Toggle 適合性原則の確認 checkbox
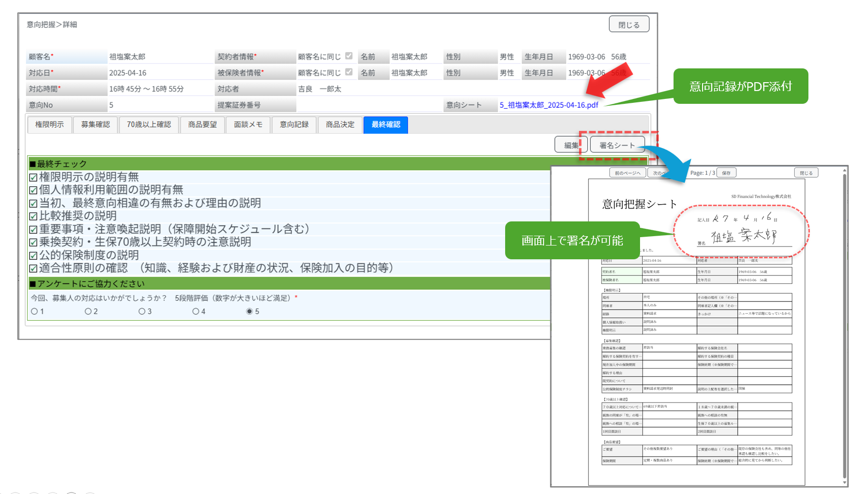The image size is (868, 494). (33, 269)
